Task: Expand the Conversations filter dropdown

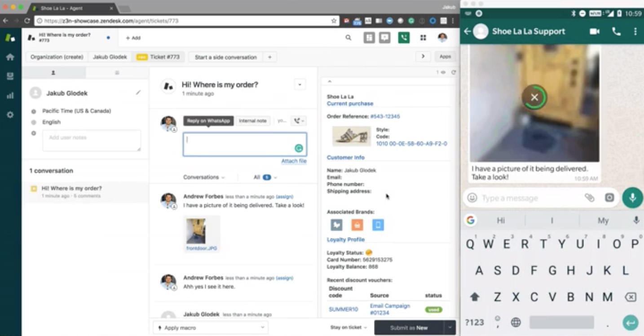Action: [x=204, y=177]
